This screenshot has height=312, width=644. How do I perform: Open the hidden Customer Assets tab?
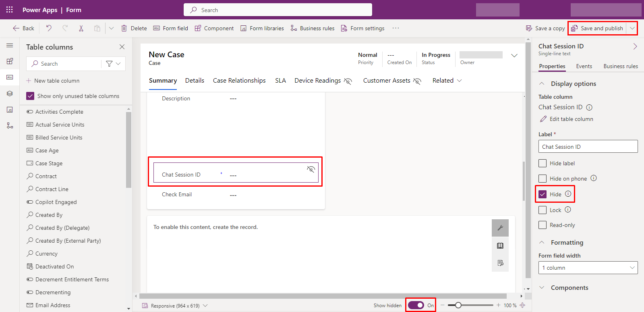392,81
